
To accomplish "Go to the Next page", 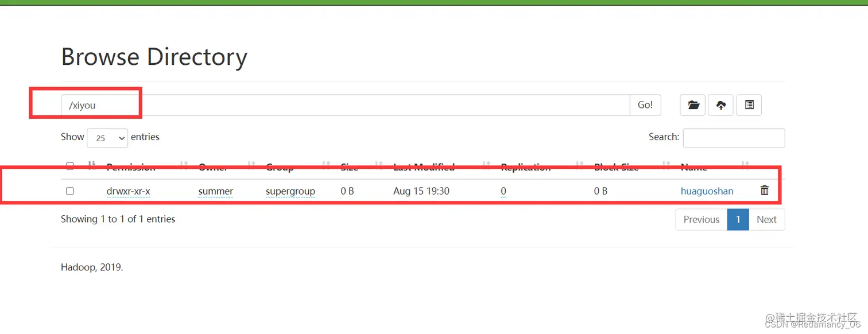I will [x=766, y=219].
